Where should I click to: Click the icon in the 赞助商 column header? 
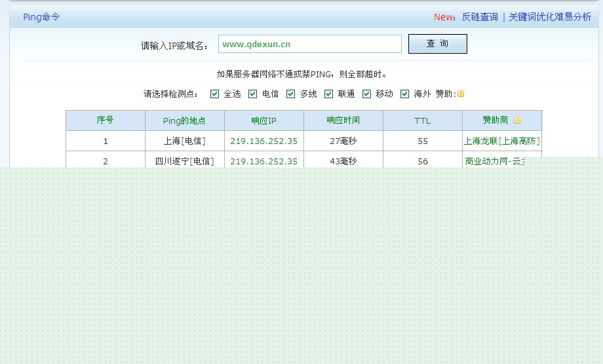(517, 120)
